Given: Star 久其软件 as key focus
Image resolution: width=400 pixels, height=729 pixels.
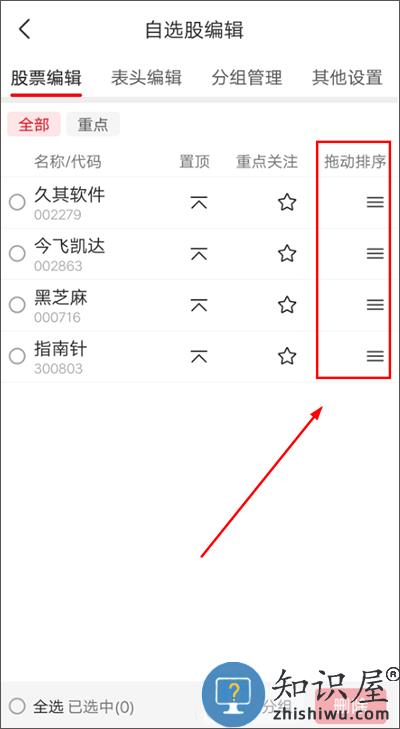Looking at the screenshot, I should click(287, 202).
